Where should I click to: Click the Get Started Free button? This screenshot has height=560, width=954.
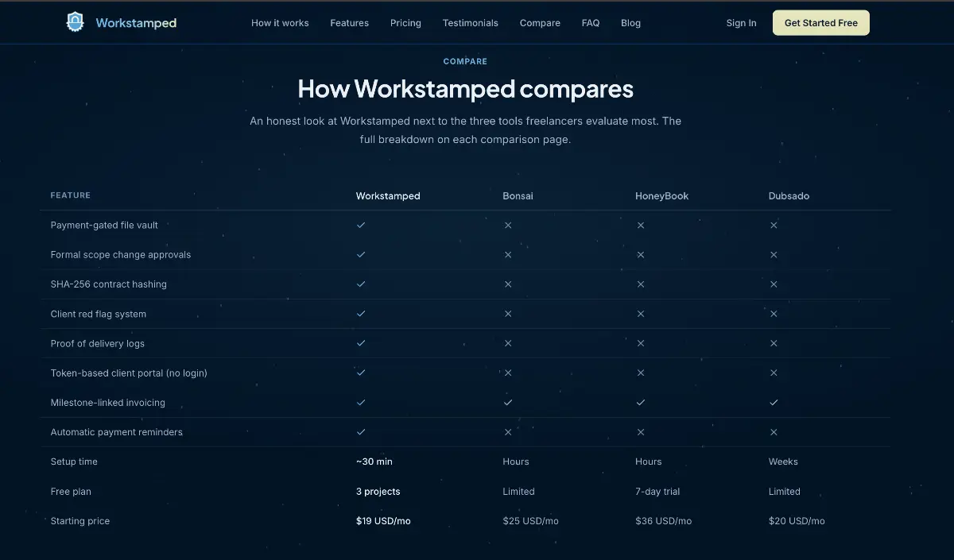[820, 22]
